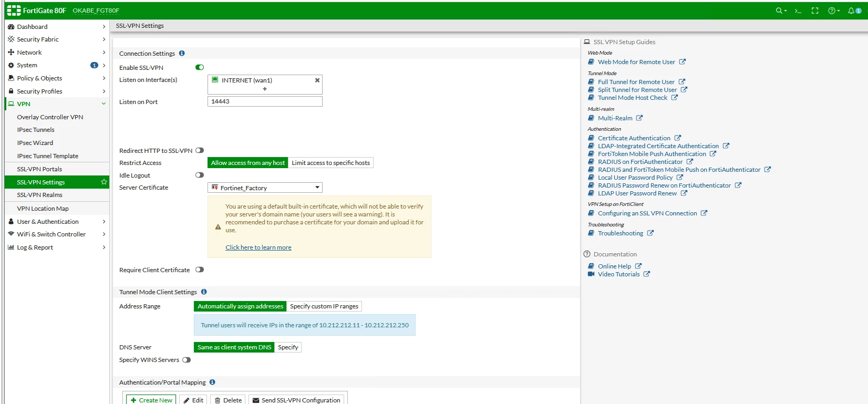Select Limit access to specific hosts

click(331, 163)
